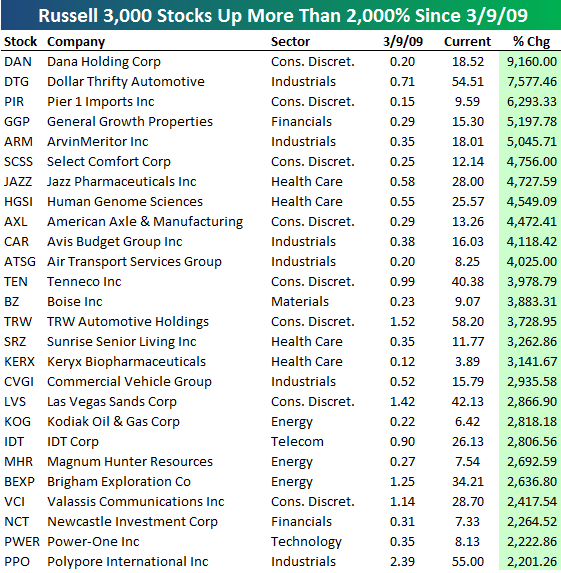Click 'Power-One Inc' company name
Screen dimensions: 561x573
(x=93, y=542)
